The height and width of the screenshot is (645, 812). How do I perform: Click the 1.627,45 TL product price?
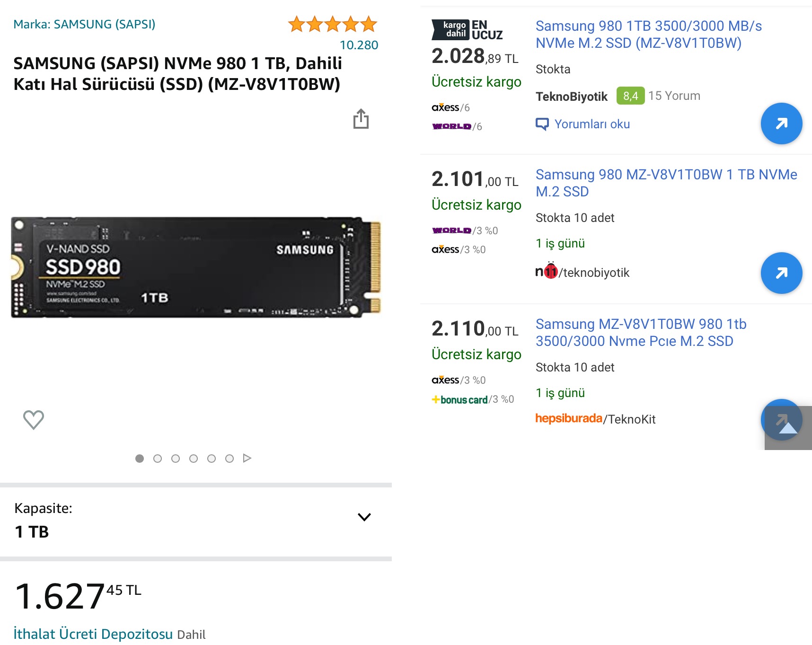coord(78,595)
